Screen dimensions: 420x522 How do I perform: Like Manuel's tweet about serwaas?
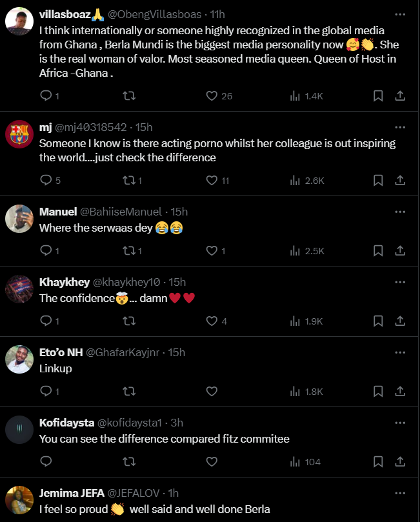tap(212, 250)
